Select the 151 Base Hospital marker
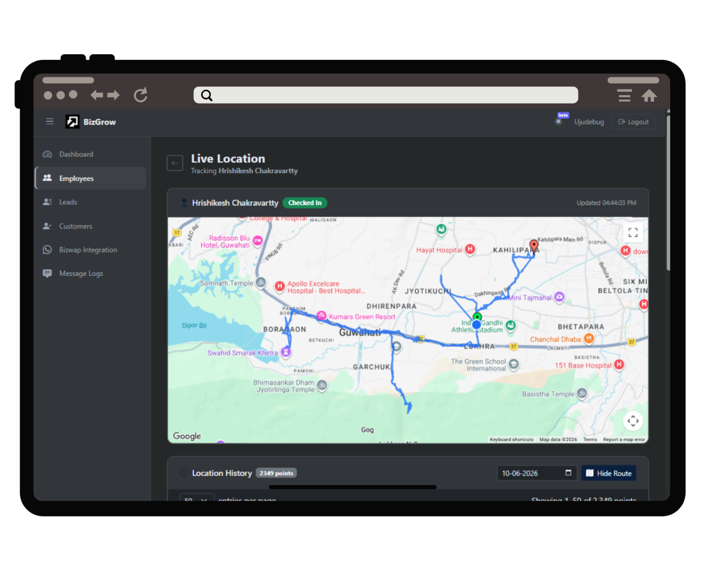702x588 pixels. pos(619,364)
